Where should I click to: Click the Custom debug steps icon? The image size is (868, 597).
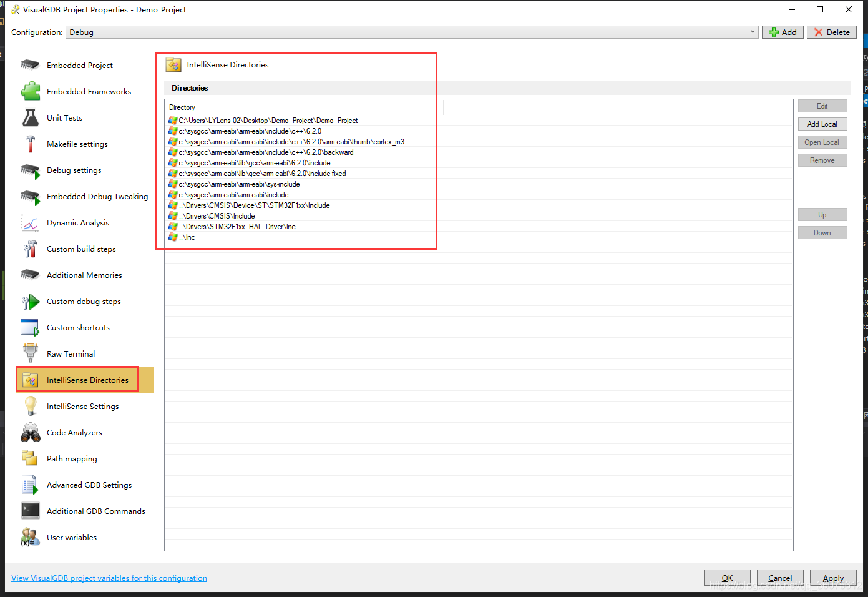click(30, 301)
